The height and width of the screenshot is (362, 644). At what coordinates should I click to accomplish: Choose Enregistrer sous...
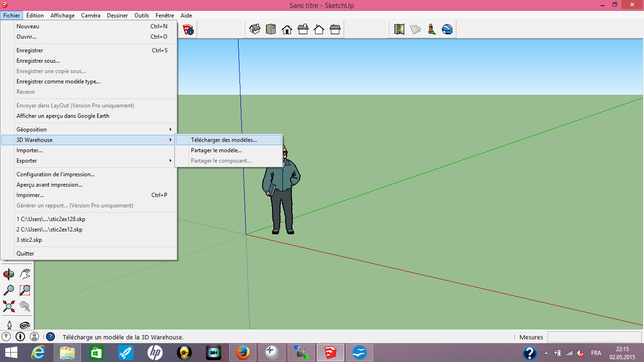[x=89, y=61]
